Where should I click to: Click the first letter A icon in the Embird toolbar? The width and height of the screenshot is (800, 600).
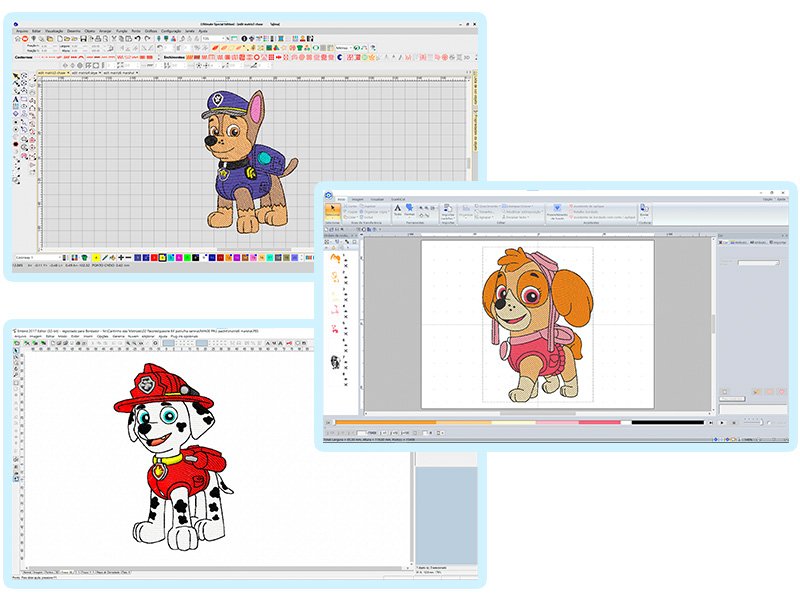pyautogui.click(x=267, y=343)
